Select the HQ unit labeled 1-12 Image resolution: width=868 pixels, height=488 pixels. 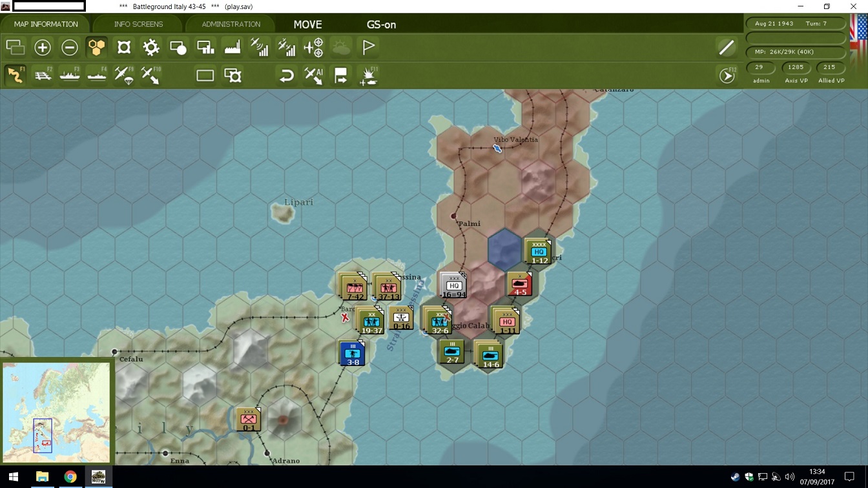[x=537, y=252]
